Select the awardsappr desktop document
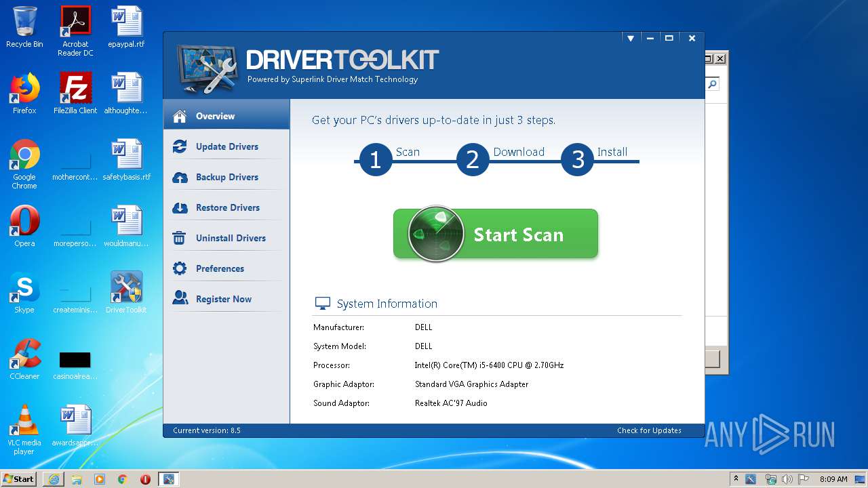Image resolution: width=868 pixels, height=488 pixels. pos(75,426)
